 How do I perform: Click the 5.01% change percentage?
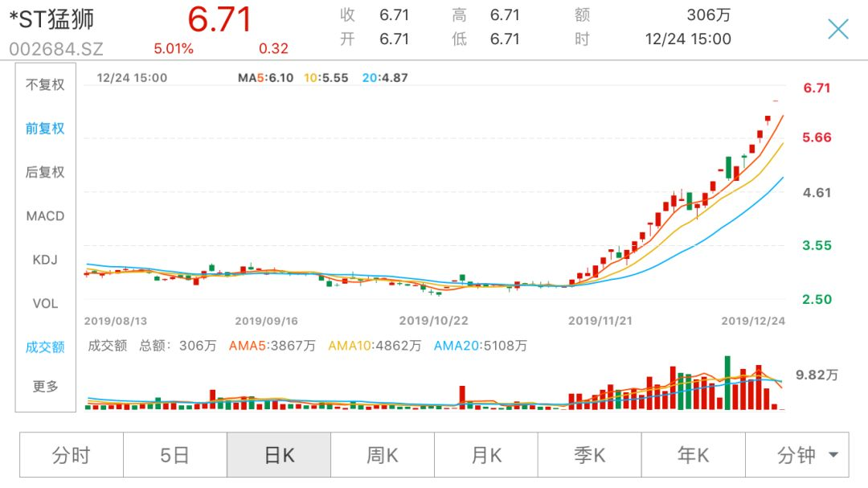point(174,49)
